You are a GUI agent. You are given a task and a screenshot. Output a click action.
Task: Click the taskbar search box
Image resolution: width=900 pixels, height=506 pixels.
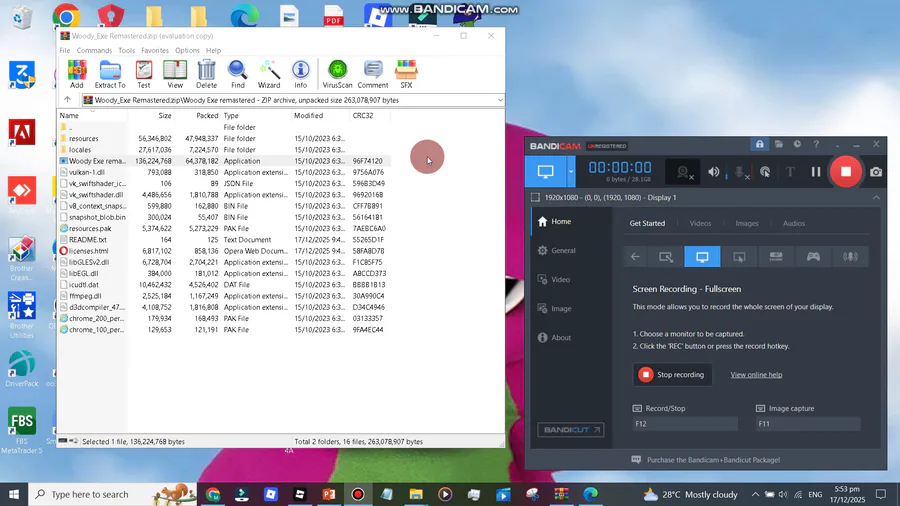click(x=112, y=494)
